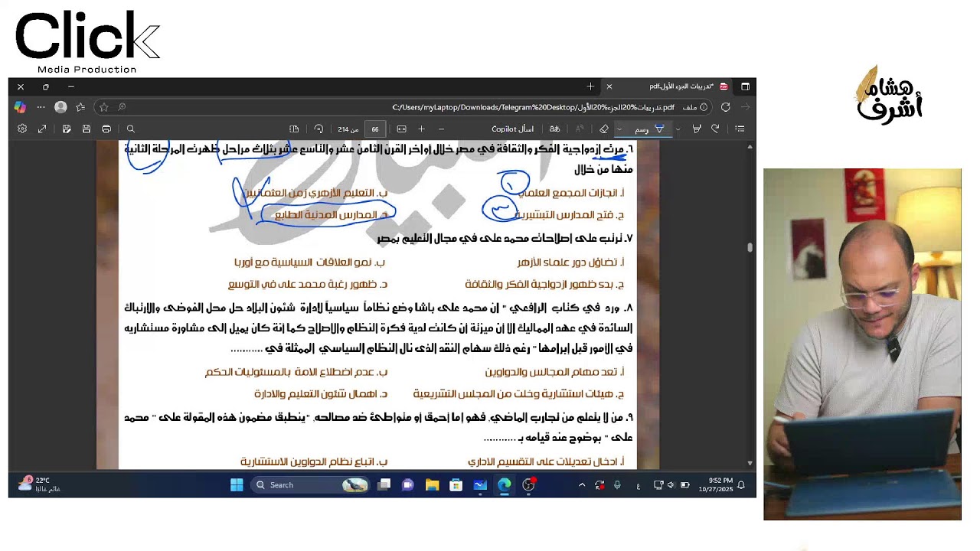
Task: Zoom in on the PDF
Action: tap(421, 129)
